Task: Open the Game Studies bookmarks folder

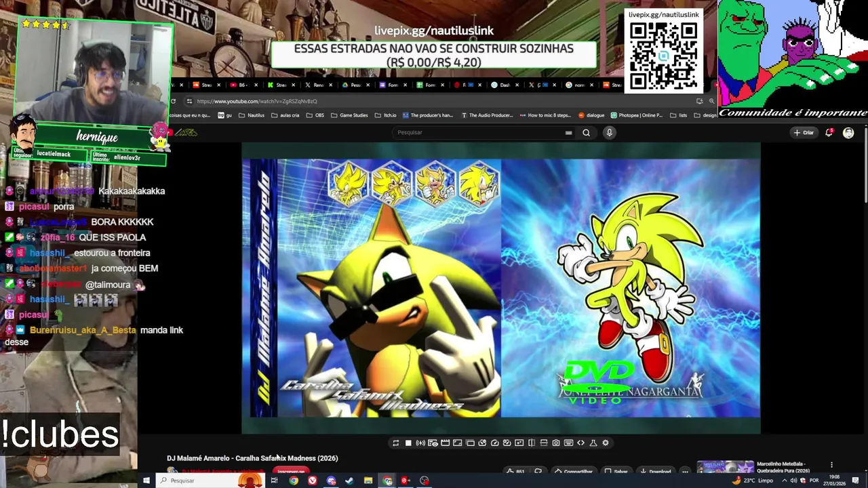Action: coord(350,115)
